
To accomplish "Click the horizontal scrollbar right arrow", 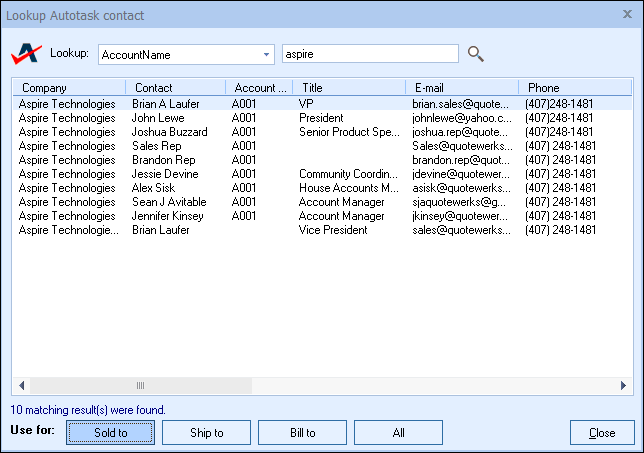I will 623,385.
